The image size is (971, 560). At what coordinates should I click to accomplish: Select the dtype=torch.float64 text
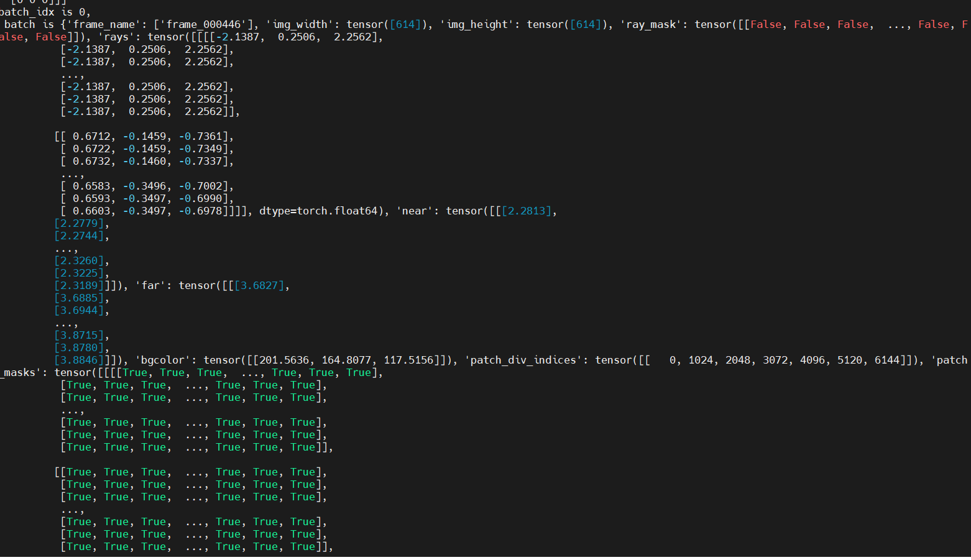pos(318,211)
